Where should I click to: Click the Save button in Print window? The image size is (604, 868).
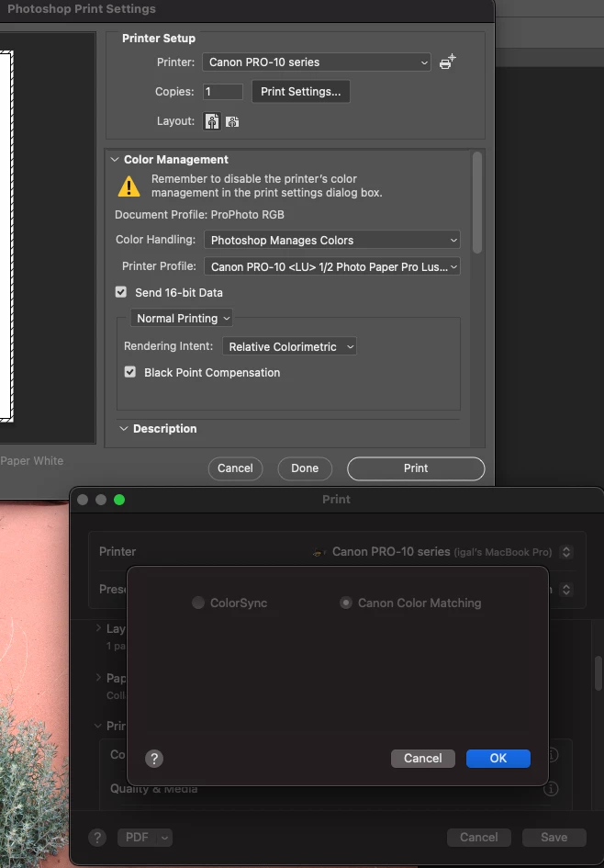click(554, 838)
